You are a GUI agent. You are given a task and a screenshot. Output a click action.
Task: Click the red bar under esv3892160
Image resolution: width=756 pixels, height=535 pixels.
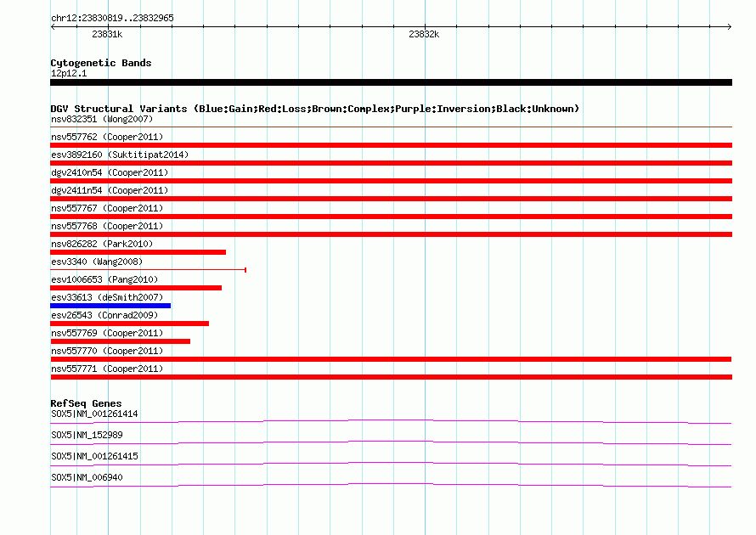point(391,163)
